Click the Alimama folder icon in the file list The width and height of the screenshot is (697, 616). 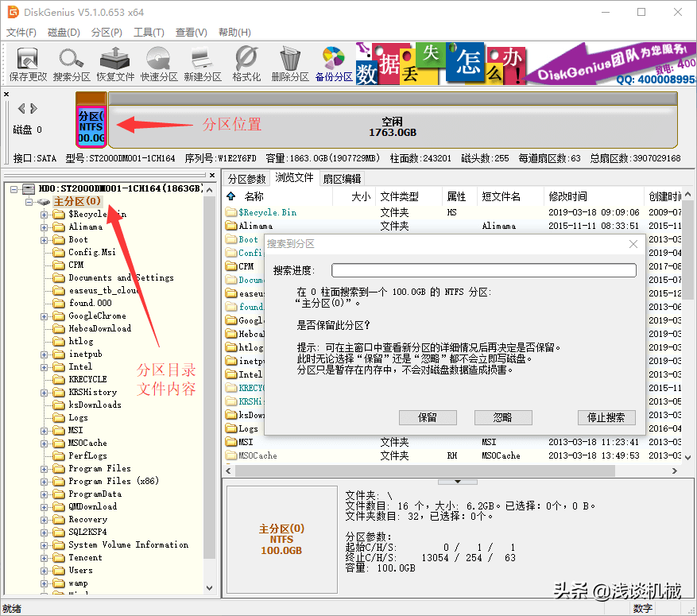pos(231,226)
